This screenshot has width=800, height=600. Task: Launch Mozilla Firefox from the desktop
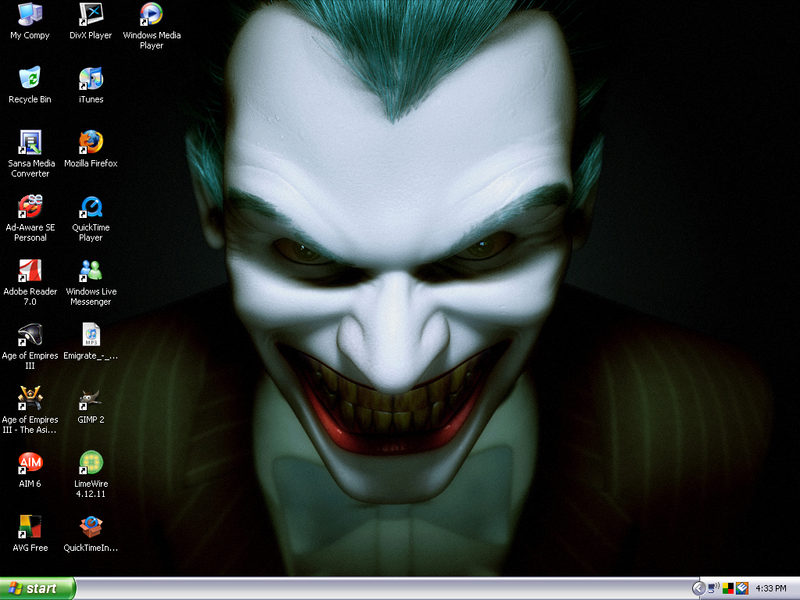click(90, 143)
